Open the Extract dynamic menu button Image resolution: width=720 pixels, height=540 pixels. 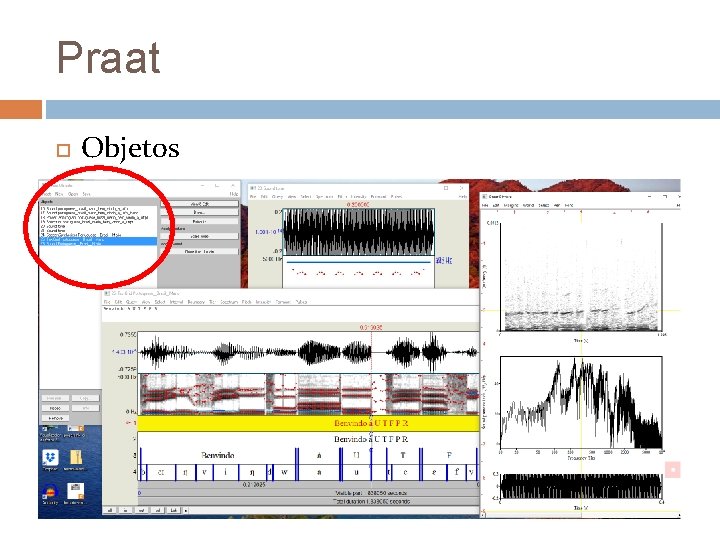point(199,221)
